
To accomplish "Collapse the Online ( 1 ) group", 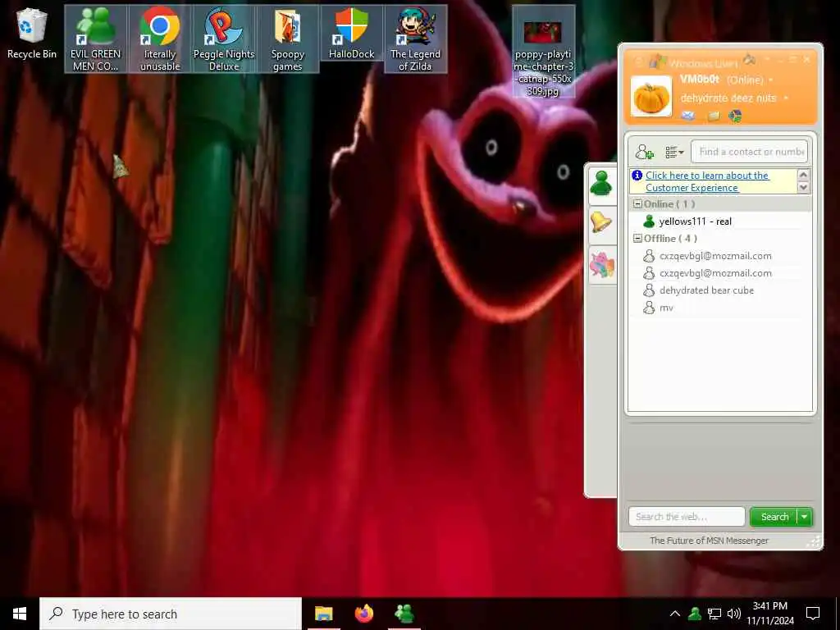I will [x=637, y=204].
